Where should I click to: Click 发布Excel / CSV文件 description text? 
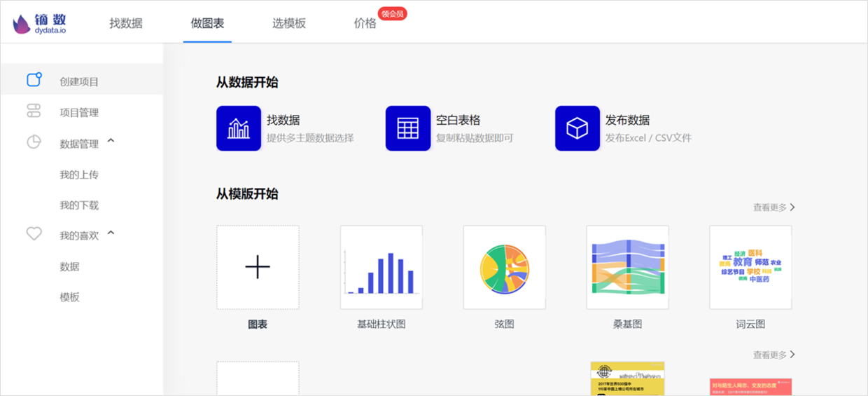[648, 138]
